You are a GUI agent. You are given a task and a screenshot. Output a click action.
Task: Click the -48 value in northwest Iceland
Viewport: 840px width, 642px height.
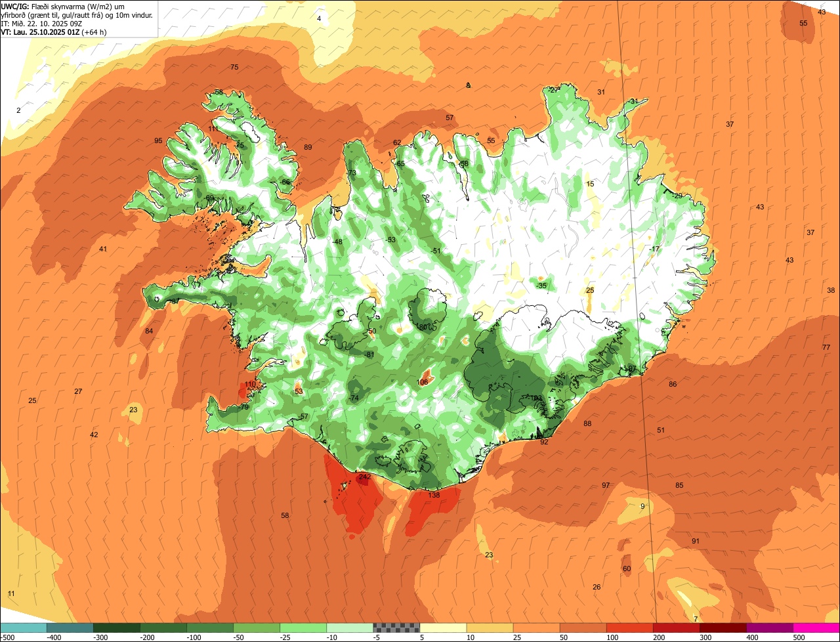click(x=337, y=242)
